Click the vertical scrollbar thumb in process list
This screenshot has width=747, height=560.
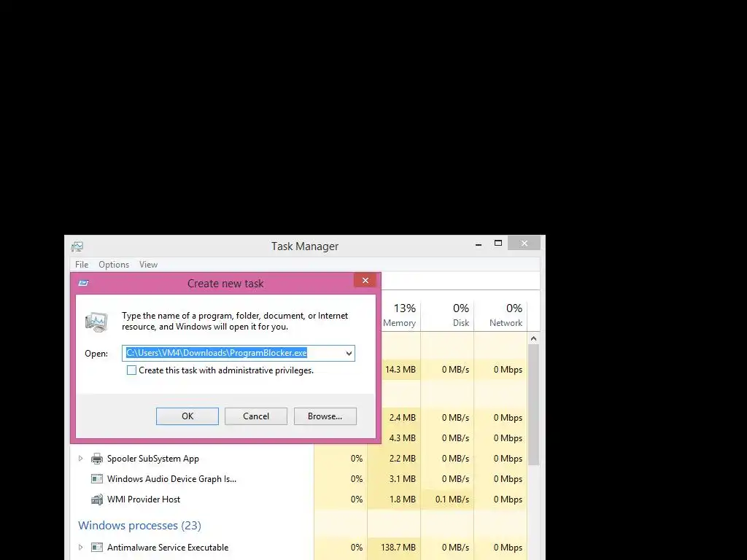click(533, 404)
